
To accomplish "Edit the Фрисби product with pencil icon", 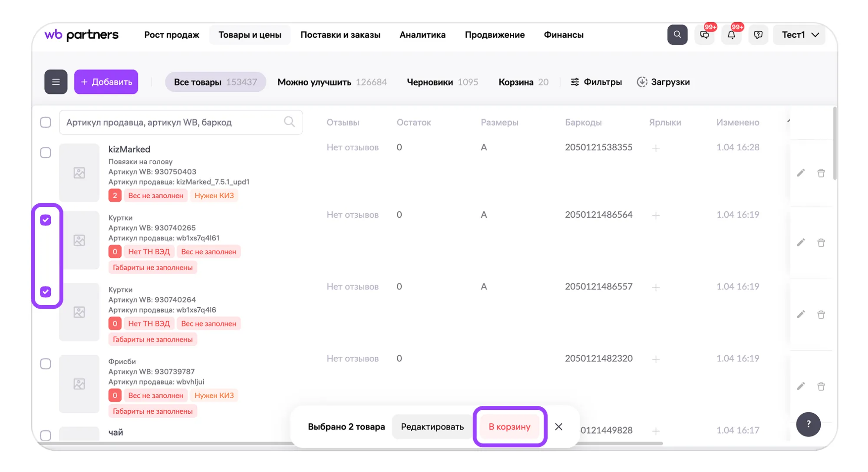I will pos(801,386).
